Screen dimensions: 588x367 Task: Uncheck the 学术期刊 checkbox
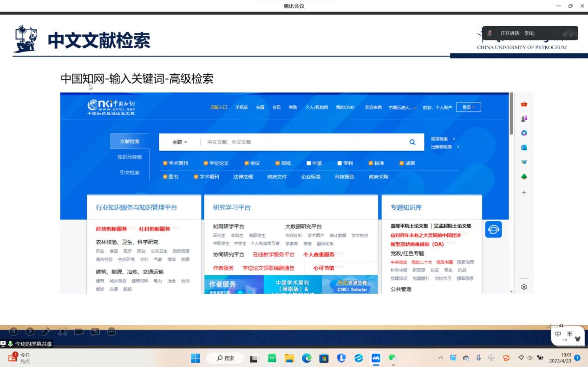coord(165,163)
